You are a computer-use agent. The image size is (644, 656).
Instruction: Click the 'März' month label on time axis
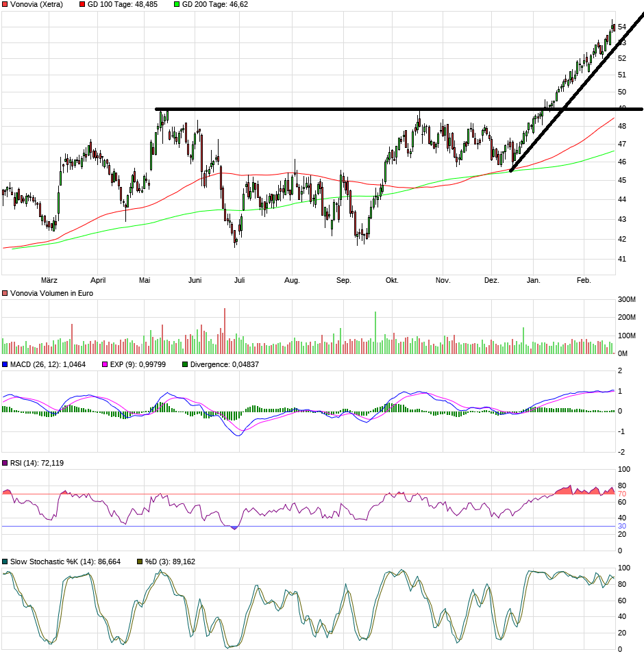click(x=49, y=280)
